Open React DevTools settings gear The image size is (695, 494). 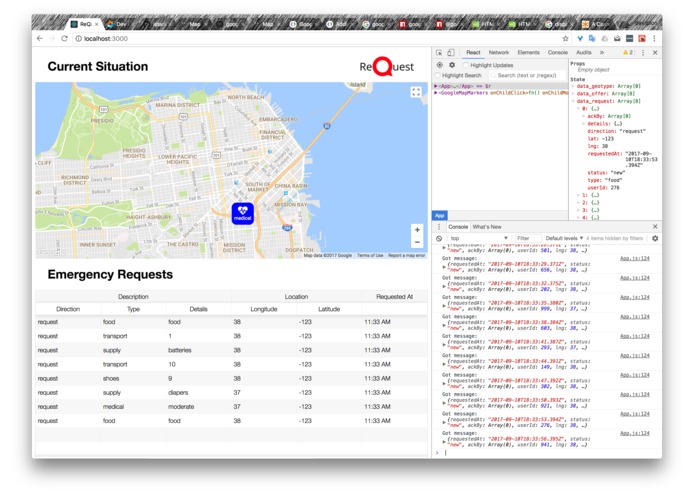tap(452, 65)
